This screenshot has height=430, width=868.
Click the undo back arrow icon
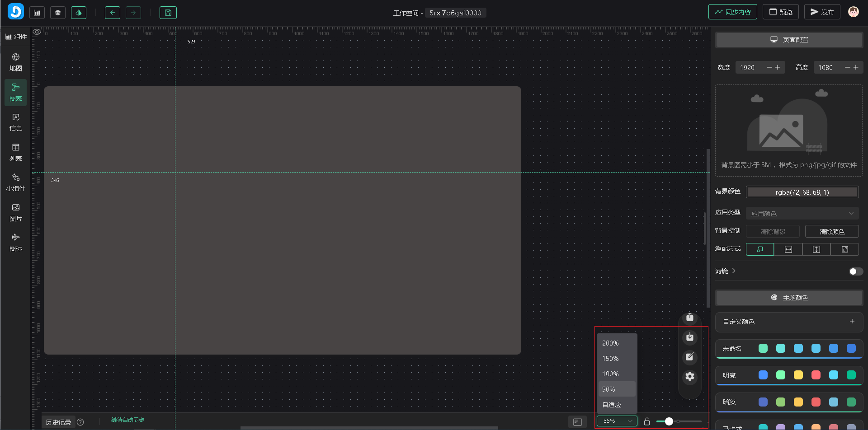click(112, 13)
